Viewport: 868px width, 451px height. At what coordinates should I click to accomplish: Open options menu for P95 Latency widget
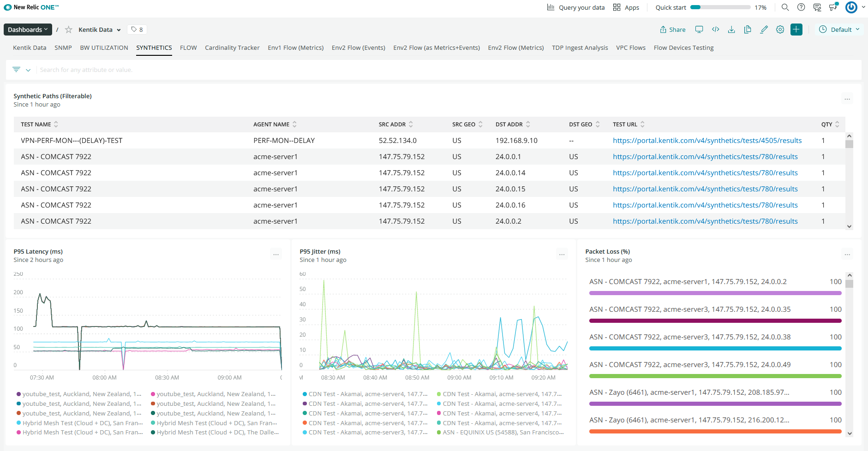(276, 254)
